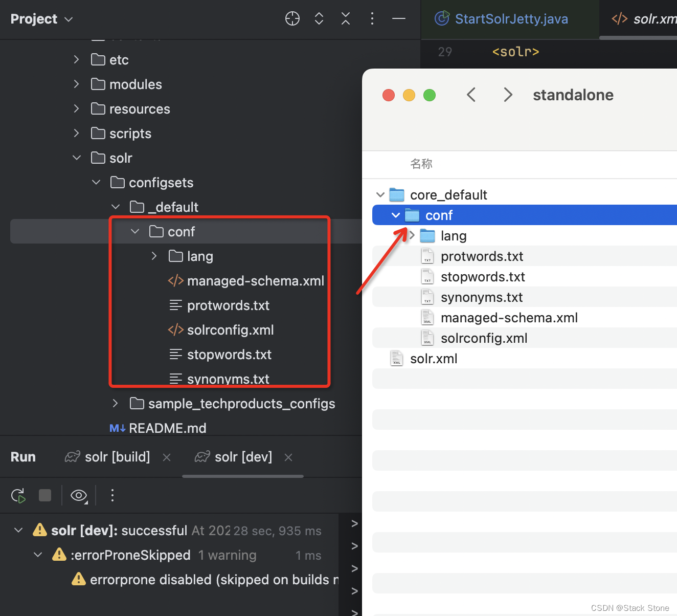The height and width of the screenshot is (616, 677).
Task: Collapse core_default folder in Finder
Action: [380, 195]
